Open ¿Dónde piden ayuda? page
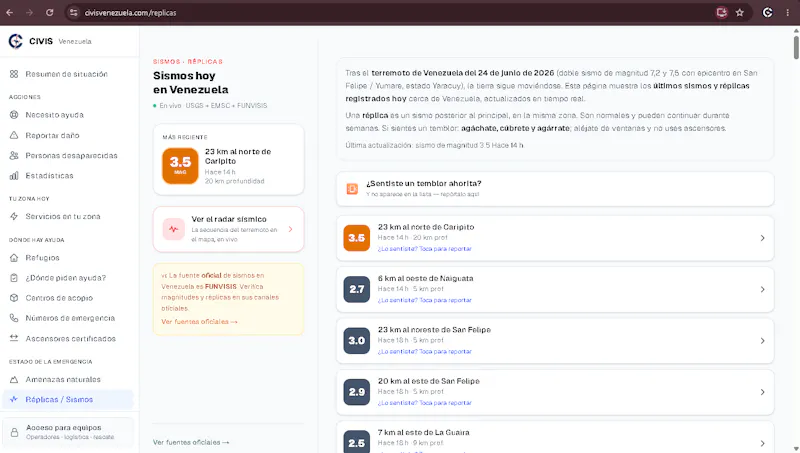 pyautogui.click(x=67, y=278)
